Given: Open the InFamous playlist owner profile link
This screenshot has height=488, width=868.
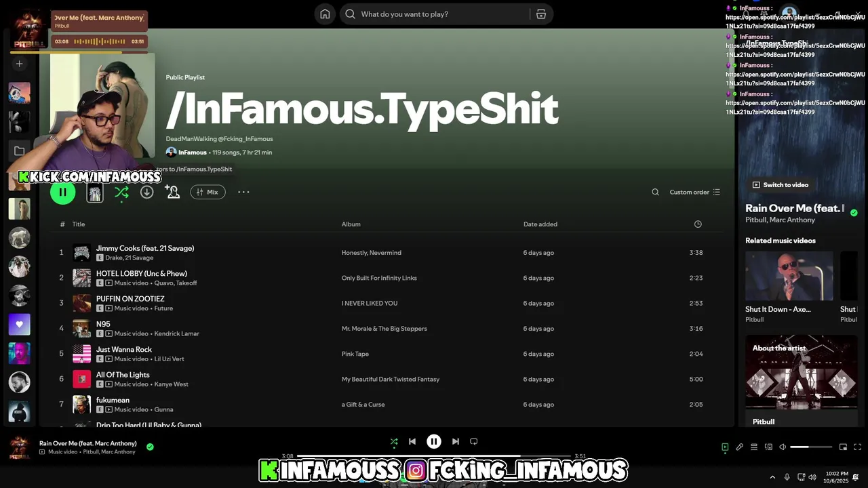Looking at the screenshot, I should pyautogui.click(x=192, y=152).
